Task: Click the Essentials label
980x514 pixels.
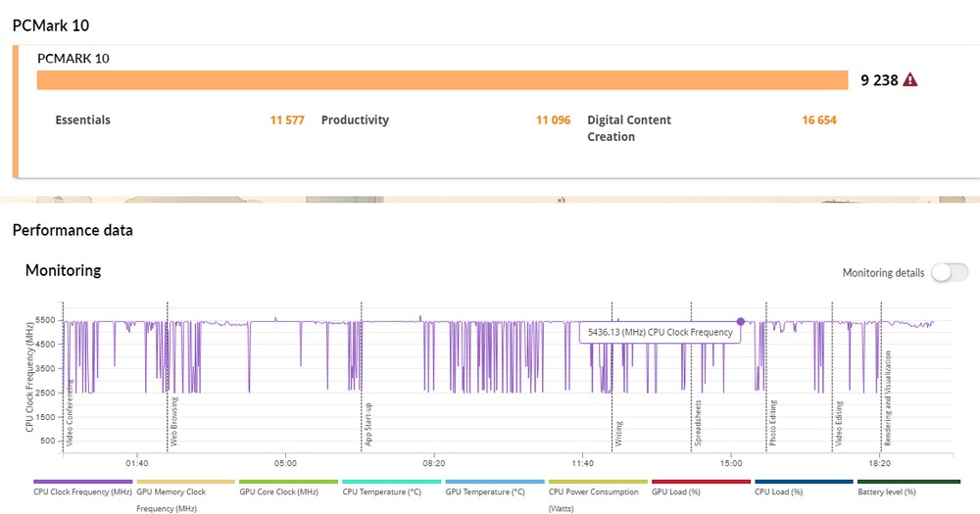Action: coord(82,119)
